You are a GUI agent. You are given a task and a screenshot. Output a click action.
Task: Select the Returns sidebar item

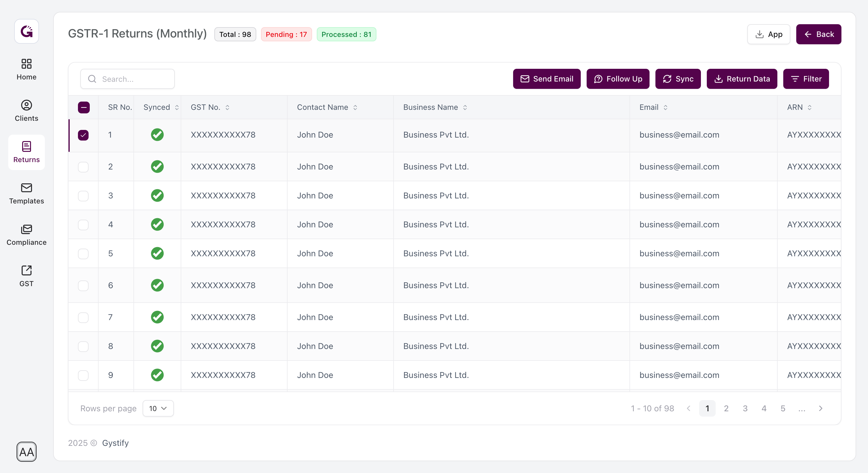coord(26,152)
